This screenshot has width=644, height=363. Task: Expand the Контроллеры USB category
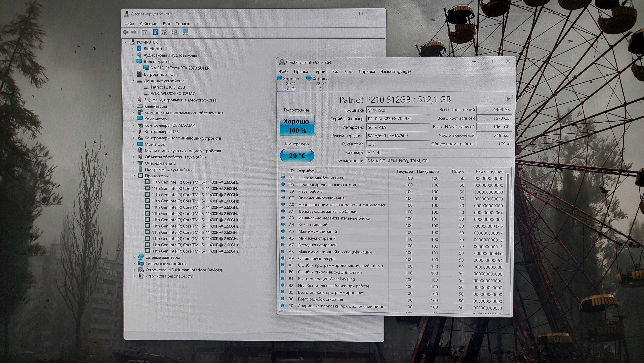(x=133, y=132)
